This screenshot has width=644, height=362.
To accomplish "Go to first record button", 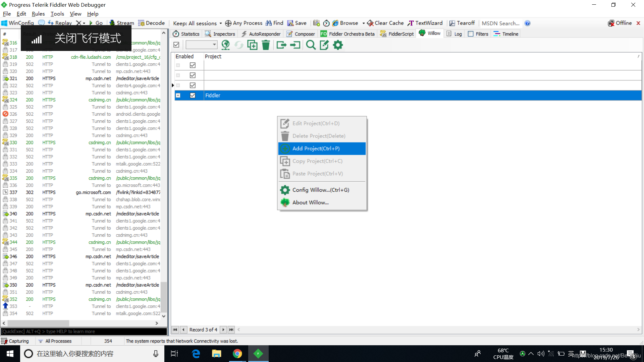I will pos(175,329).
